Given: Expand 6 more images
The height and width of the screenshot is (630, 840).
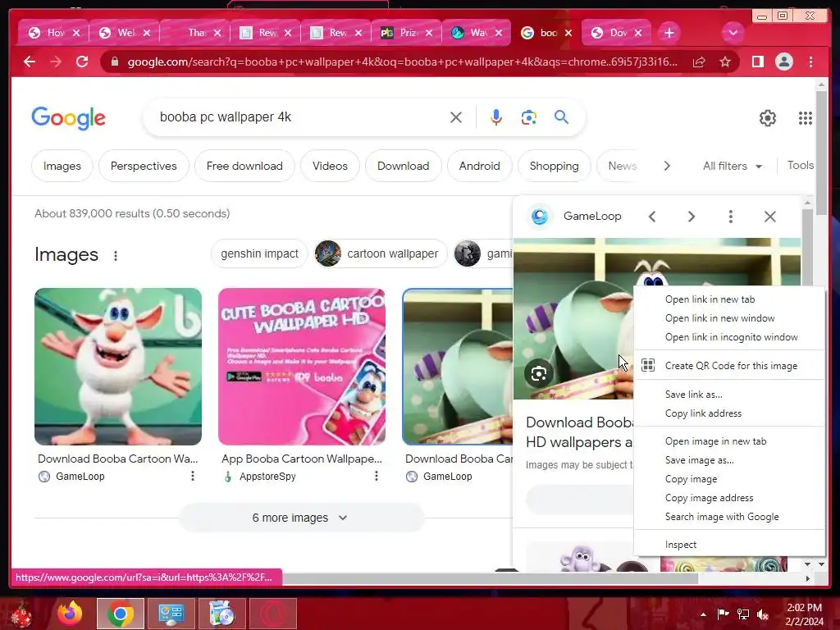Looking at the screenshot, I should click(301, 518).
